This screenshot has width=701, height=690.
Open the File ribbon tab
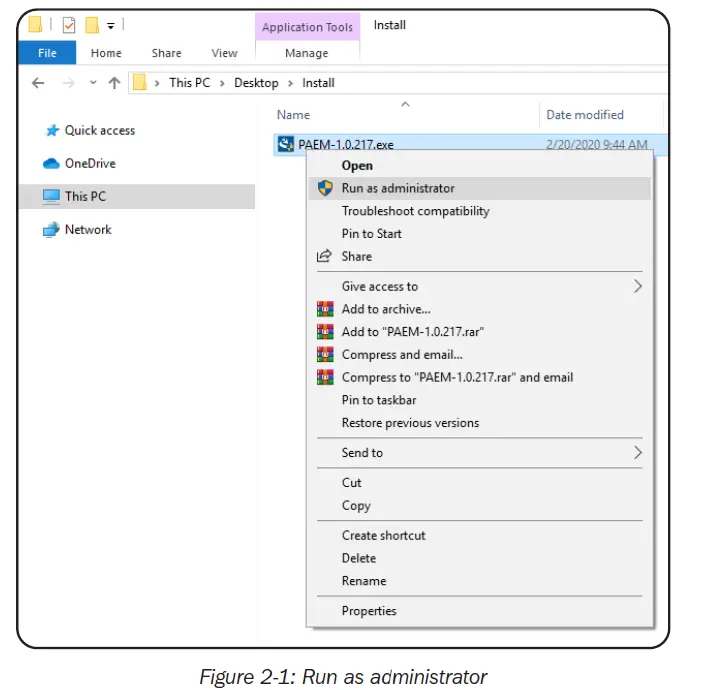(47, 53)
